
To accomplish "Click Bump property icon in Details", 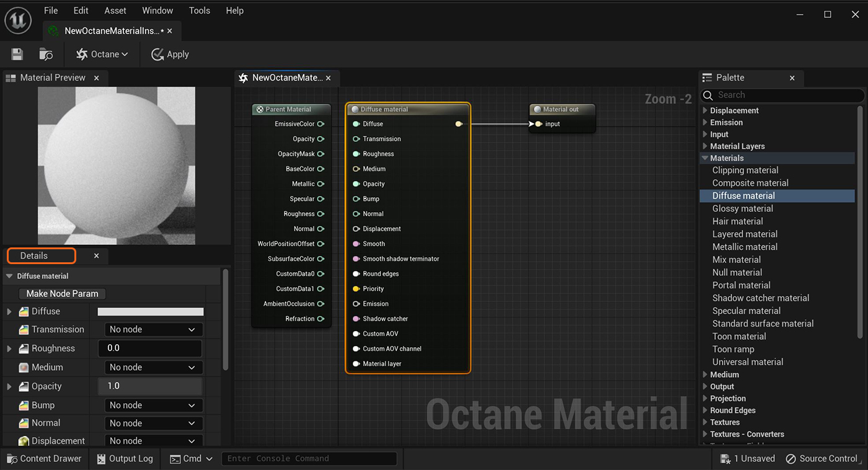I will (x=24, y=405).
